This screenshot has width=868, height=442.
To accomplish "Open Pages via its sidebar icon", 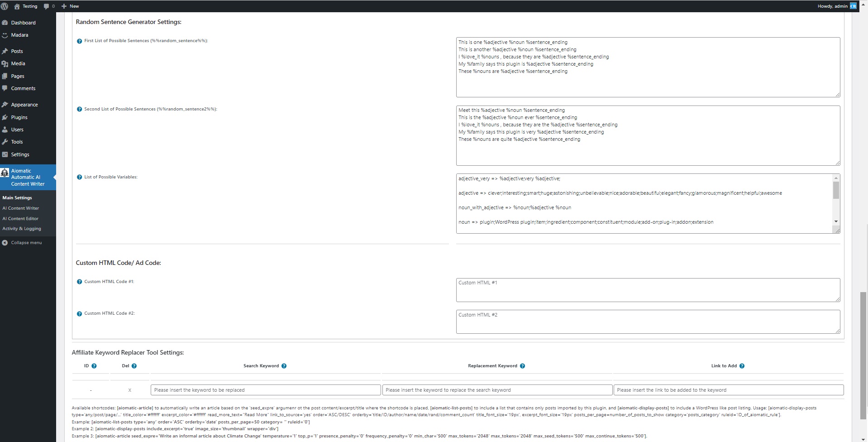I will click(x=5, y=76).
